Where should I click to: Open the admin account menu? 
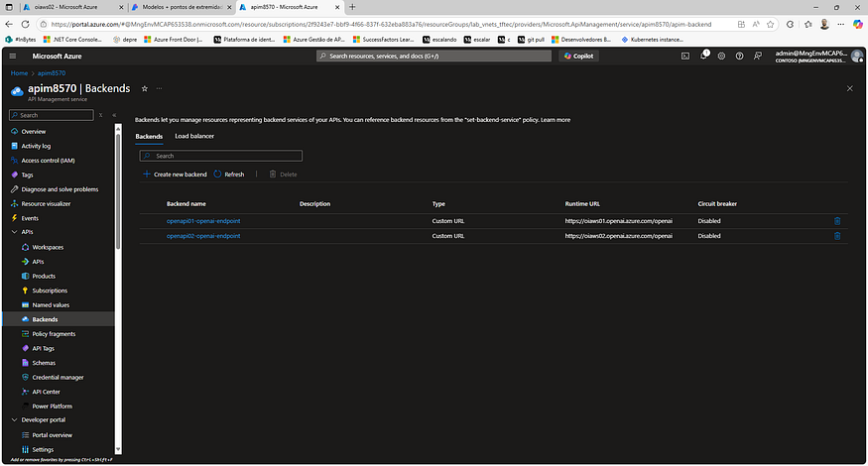pos(819,56)
